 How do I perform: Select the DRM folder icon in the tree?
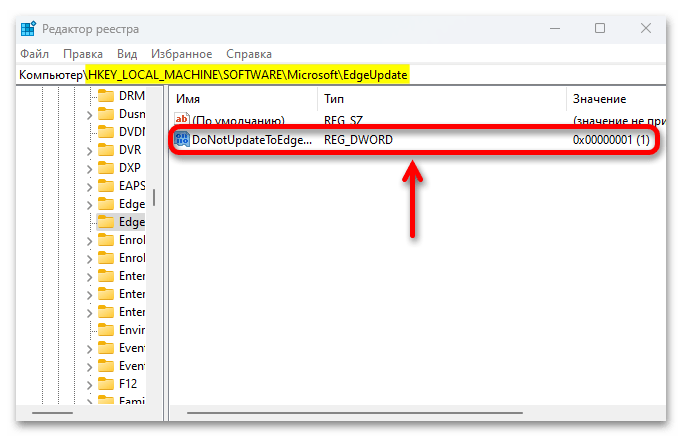(106, 95)
